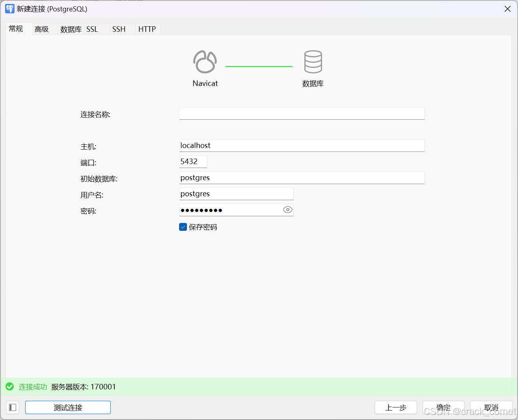Image resolution: width=518 pixels, height=420 pixels.
Task: Click the 连接名称: label
Action: tap(95, 114)
